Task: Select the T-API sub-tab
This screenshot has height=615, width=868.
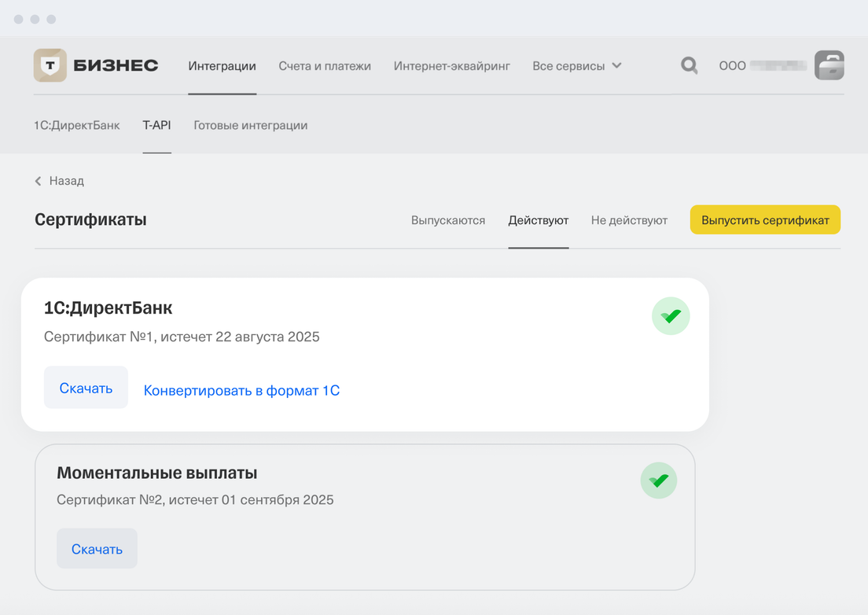Action: 156,125
